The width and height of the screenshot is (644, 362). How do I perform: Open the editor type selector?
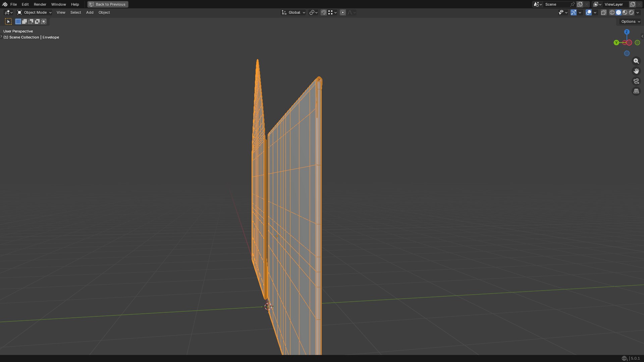8,12
